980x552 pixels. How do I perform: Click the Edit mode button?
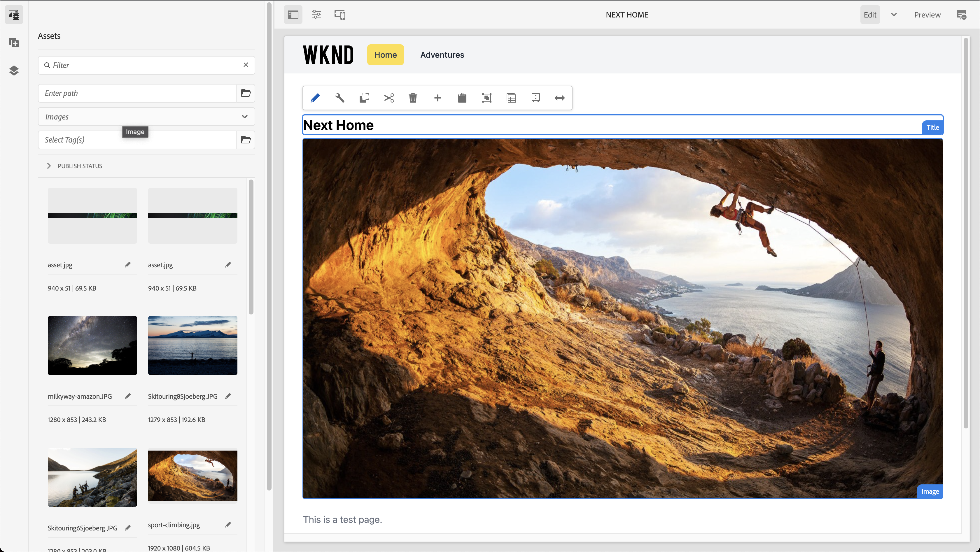pyautogui.click(x=870, y=15)
